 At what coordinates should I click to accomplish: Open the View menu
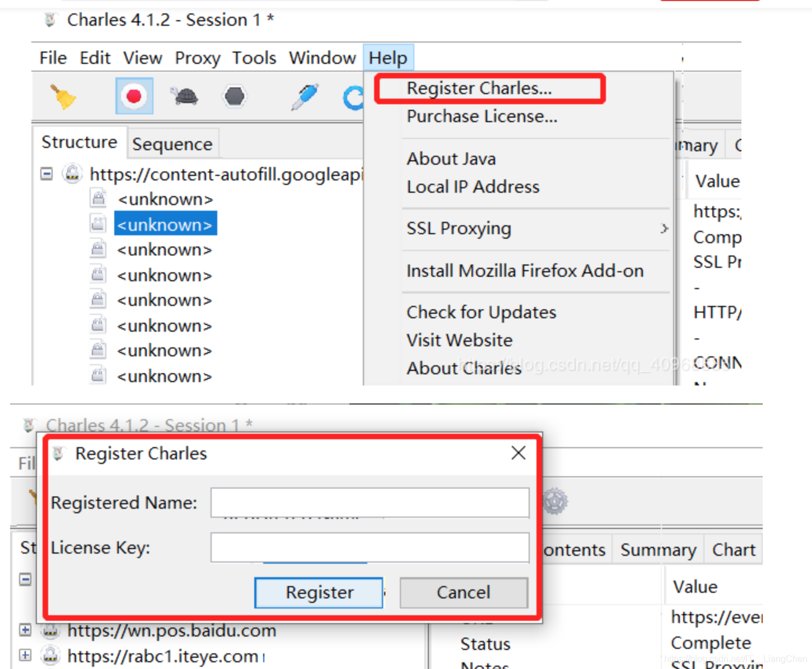click(x=143, y=58)
